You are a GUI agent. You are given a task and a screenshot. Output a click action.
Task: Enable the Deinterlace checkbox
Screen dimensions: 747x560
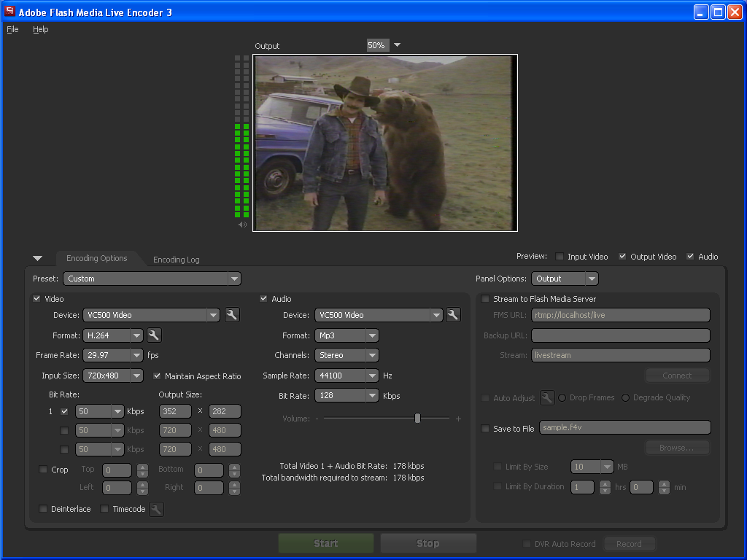pyautogui.click(x=43, y=509)
